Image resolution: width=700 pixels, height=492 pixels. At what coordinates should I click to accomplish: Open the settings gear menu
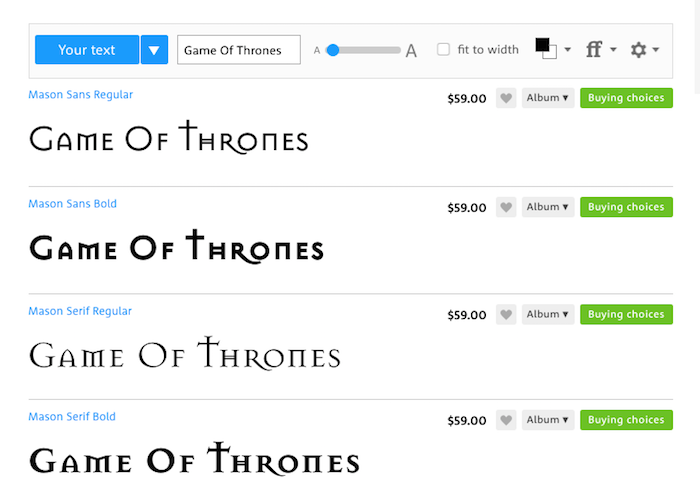(x=643, y=49)
